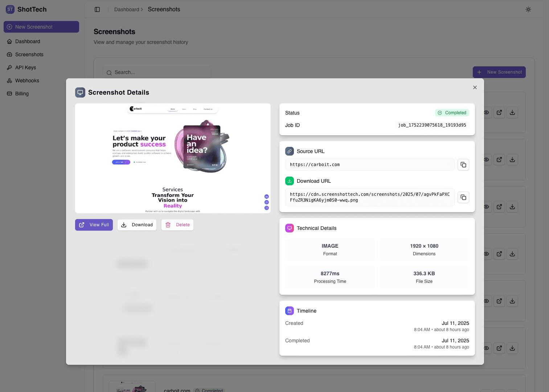Copy the Source URL to clipboard
This screenshot has height=392, width=549.
click(x=463, y=165)
